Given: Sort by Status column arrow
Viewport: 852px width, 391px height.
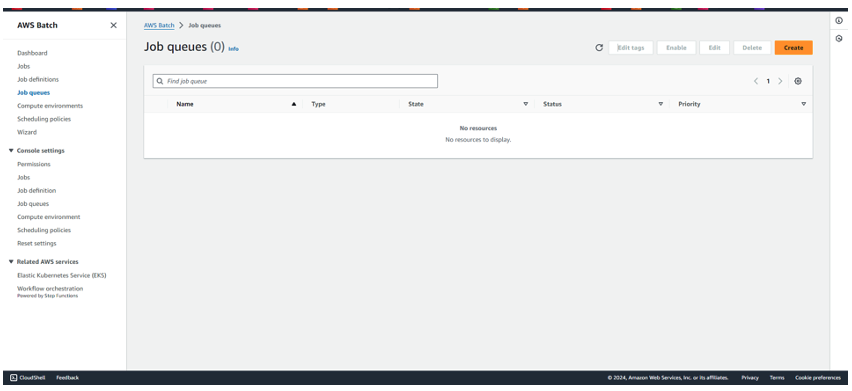Looking at the screenshot, I should pos(661,104).
